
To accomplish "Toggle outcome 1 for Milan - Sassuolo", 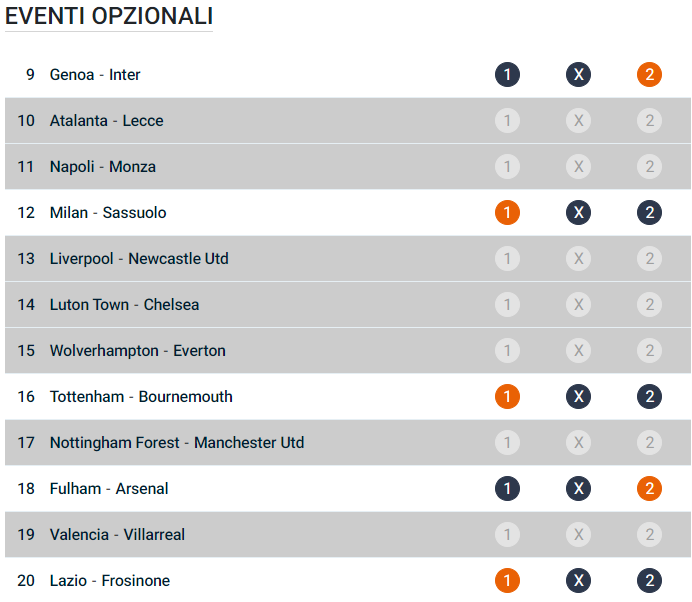I will [507, 213].
